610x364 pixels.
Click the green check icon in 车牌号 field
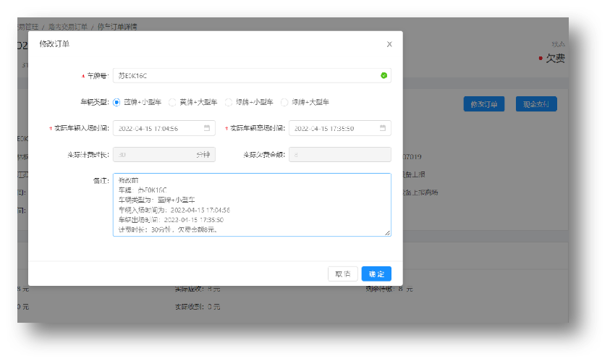click(384, 75)
